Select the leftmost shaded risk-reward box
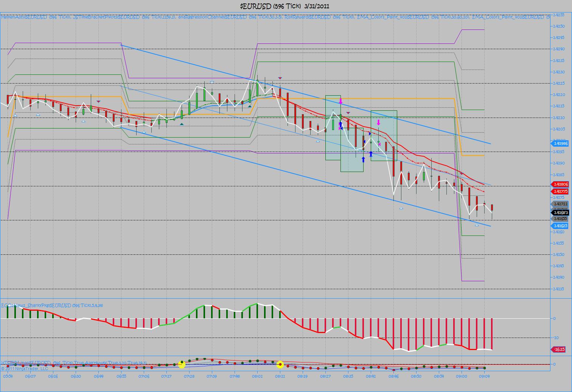Image resolution: width=572 pixels, height=392 pixels. click(x=333, y=127)
